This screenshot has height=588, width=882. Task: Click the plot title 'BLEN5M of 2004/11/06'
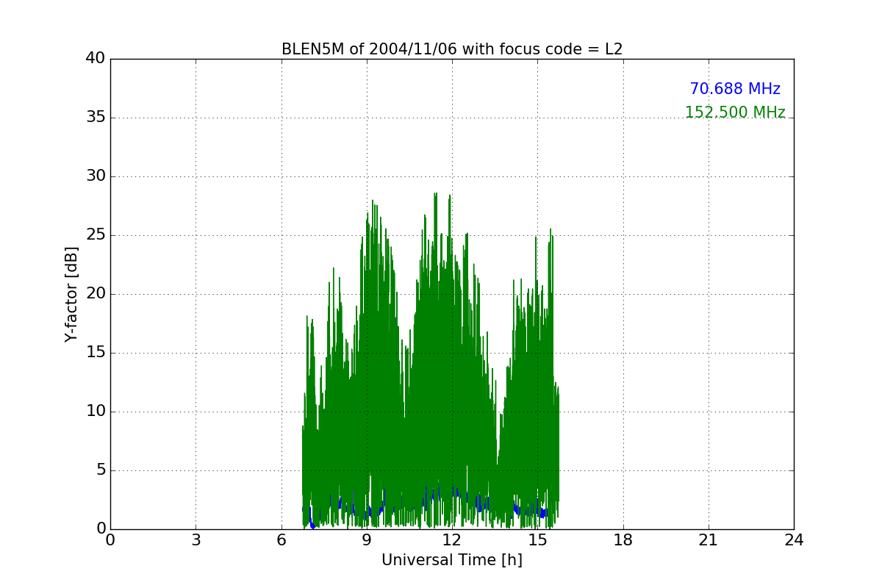(x=452, y=49)
